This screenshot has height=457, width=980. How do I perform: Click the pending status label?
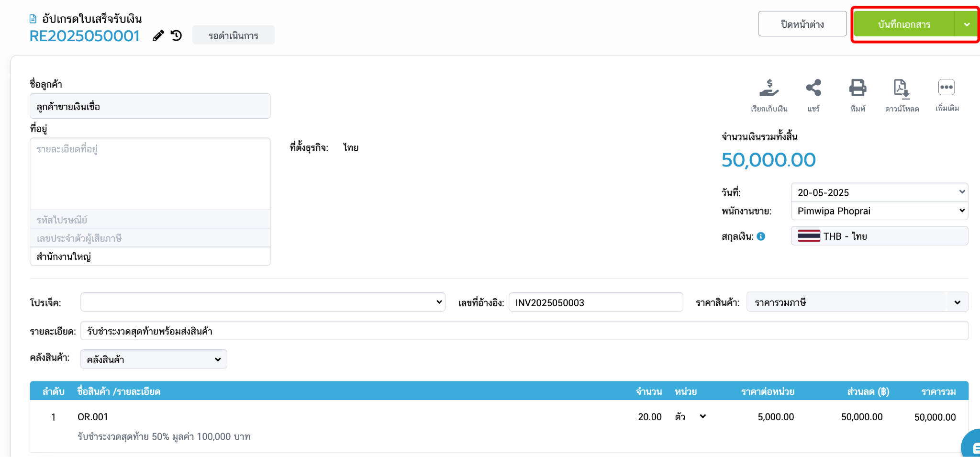coord(234,35)
